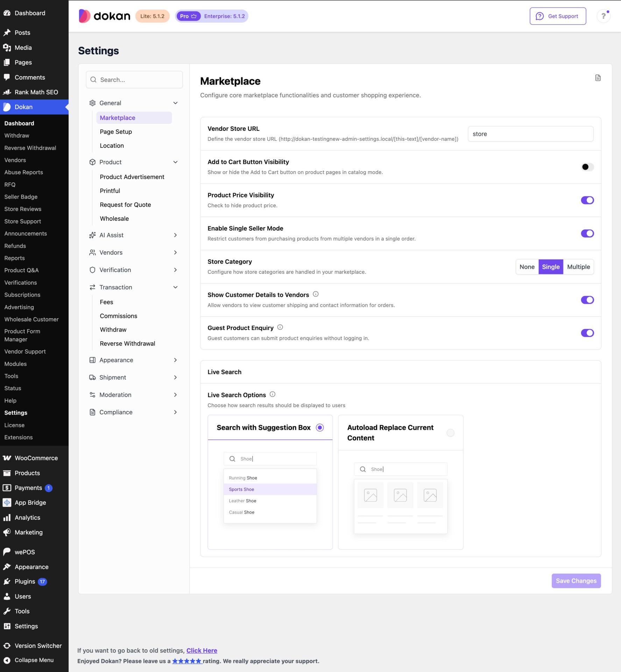The height and width of the screenshot is (672, 621).
Task: Enable Add to Cart Button Visibility toggle
Action: click(587, 167)
